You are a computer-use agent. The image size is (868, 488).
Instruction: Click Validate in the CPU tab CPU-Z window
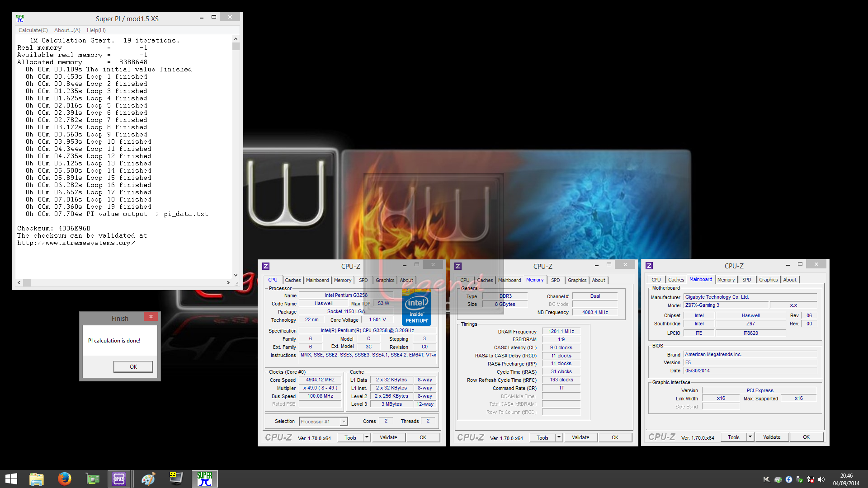[388, 437]
